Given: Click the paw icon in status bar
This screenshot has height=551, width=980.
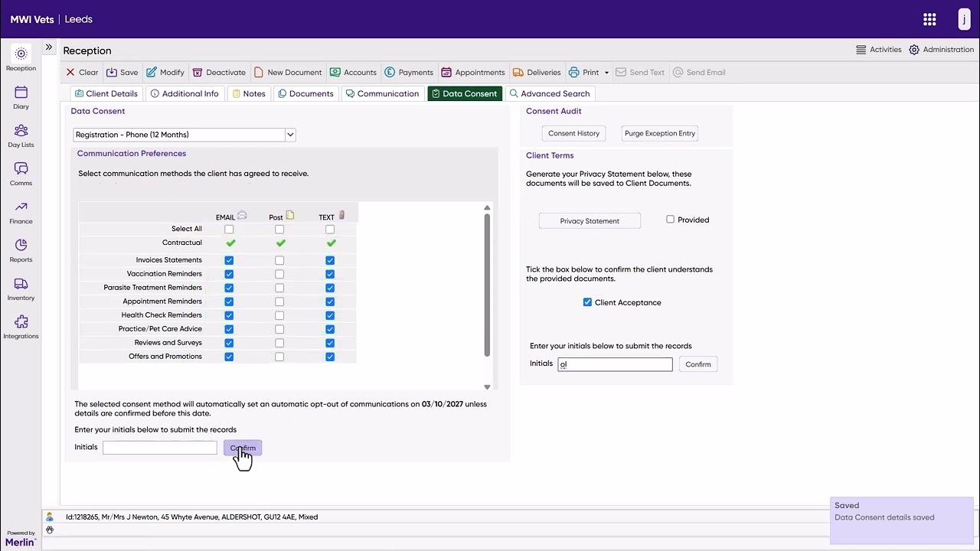Looking at the screenshot, I should click(x=50, y=530).
